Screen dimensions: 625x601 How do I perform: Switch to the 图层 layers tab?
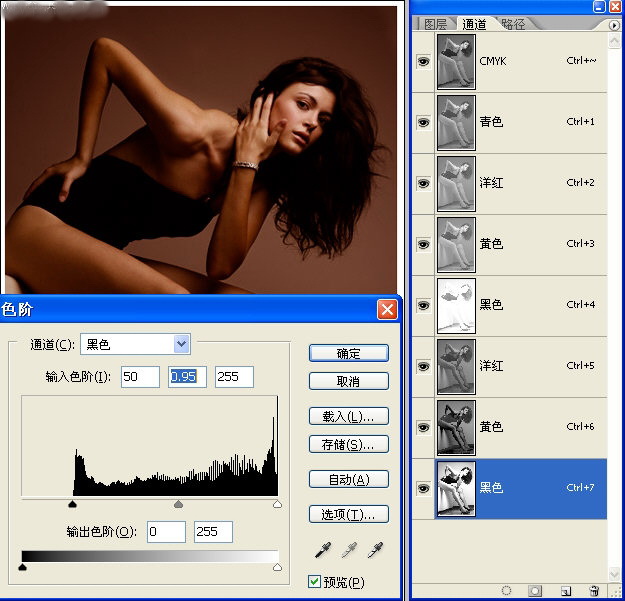pyautogui.click(x=435, y=24)
